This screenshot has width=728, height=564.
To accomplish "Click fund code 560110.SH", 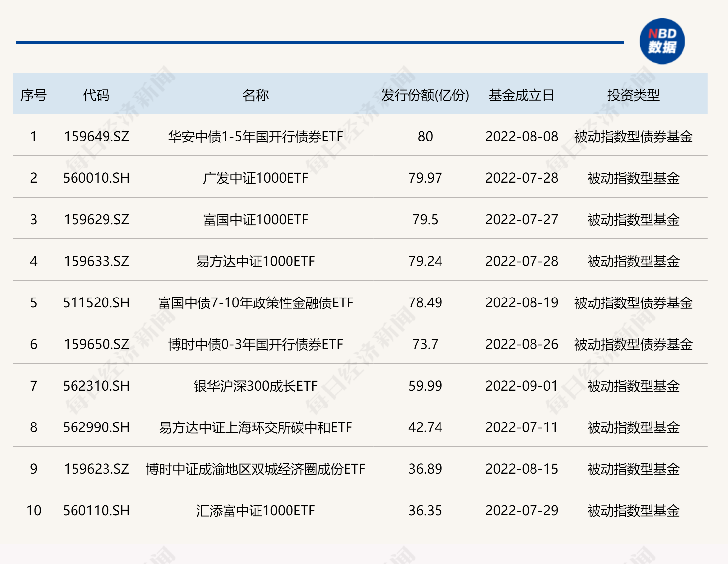I will tap(96, 510).
